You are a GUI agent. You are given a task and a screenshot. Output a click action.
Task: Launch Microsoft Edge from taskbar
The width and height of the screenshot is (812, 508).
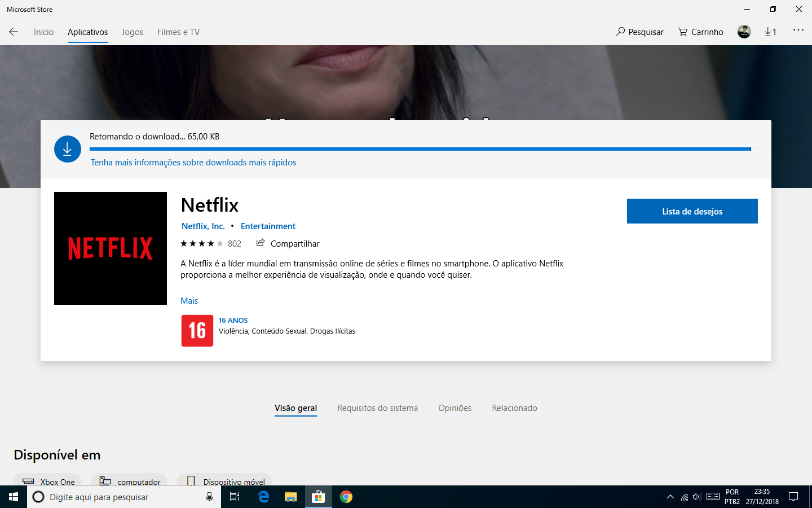[x=263, y=497]
